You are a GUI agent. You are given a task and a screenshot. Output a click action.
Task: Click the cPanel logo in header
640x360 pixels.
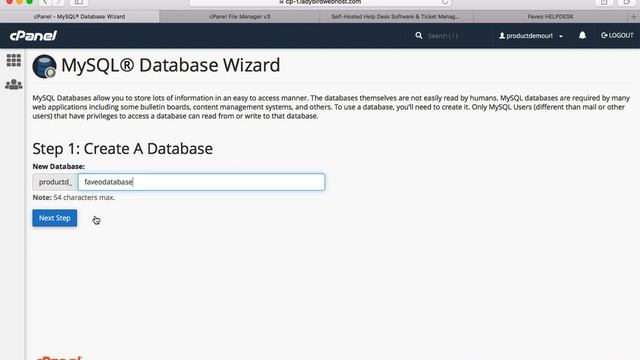33,36
